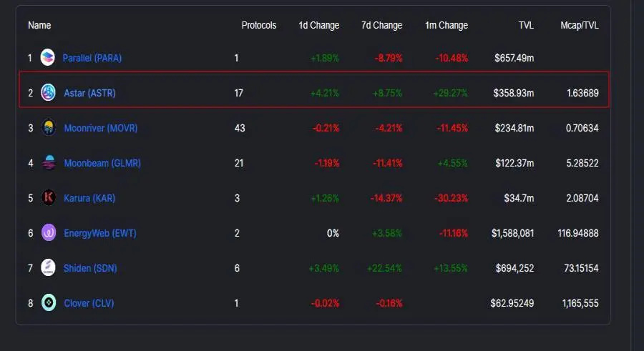Click Moonbeam 7d change -11.41%
The height and width of the screenshot is (351, 644).
387,163
